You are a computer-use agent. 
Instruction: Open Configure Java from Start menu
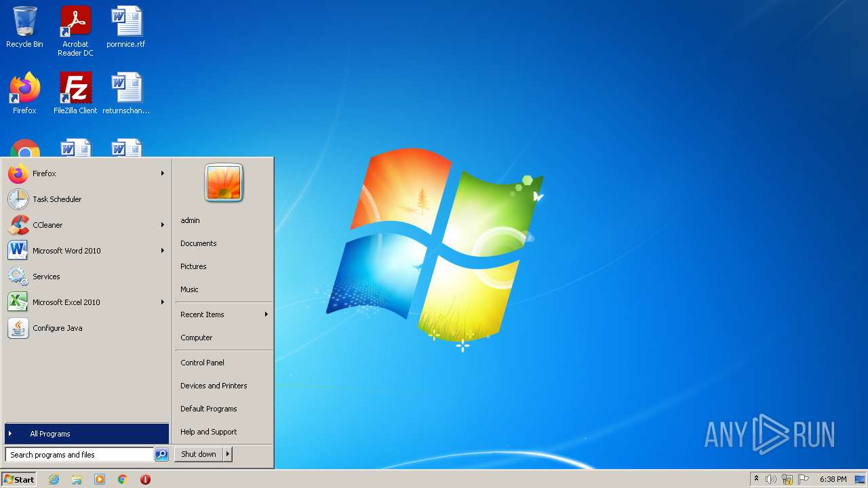click(x=86, y=328)
